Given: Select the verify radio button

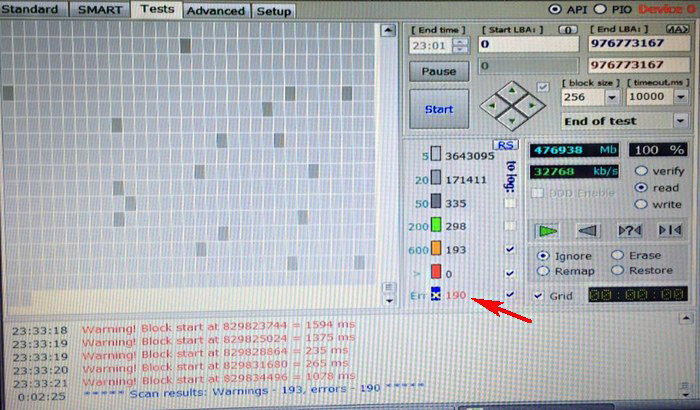Looking at the screenshot, I should [x=641, y=171].
